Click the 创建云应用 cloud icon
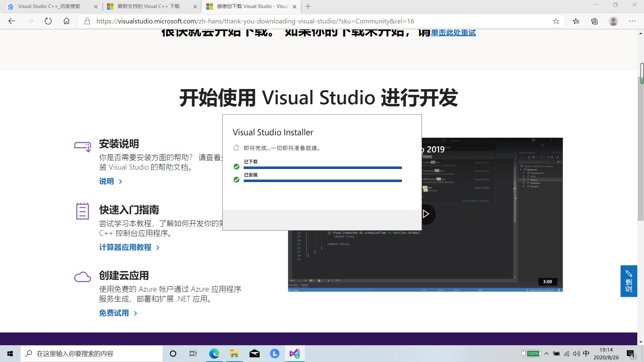Screen dimensions: 644x362 [x=83, y=277]
